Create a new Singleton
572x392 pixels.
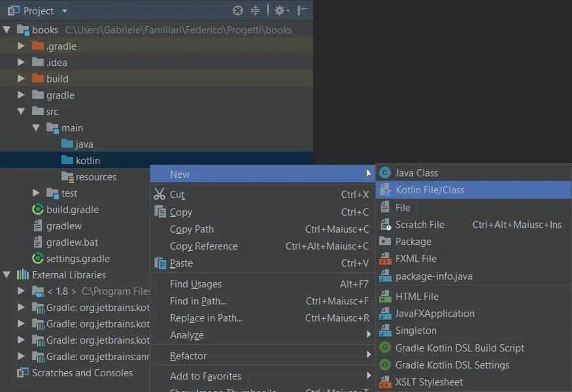[x=473, y=331]
